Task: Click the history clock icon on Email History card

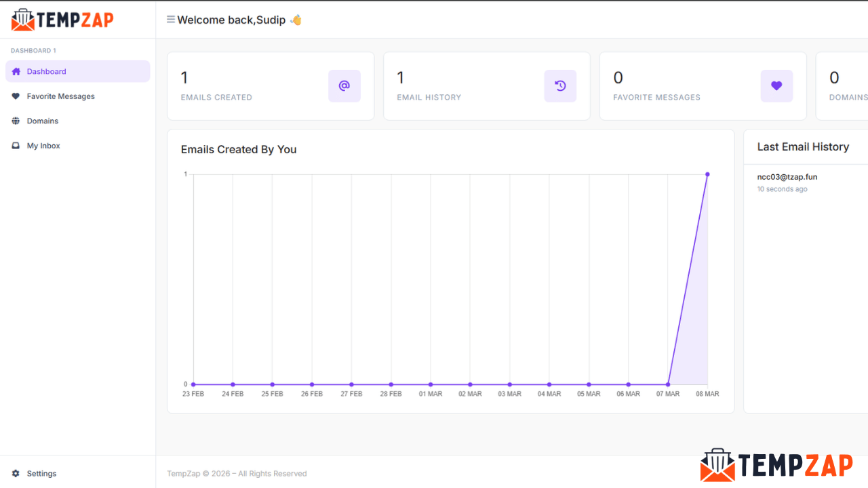Action: tap(560, 85)
